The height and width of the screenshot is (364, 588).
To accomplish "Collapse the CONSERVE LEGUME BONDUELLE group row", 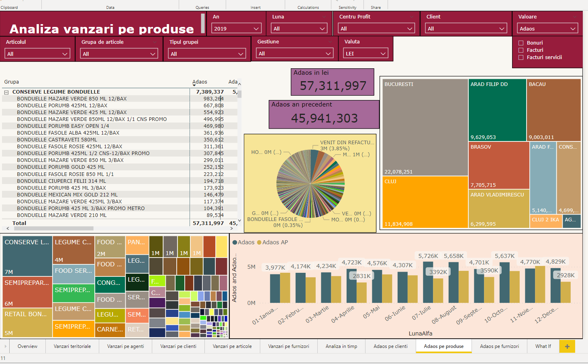I will click(6, 92).
